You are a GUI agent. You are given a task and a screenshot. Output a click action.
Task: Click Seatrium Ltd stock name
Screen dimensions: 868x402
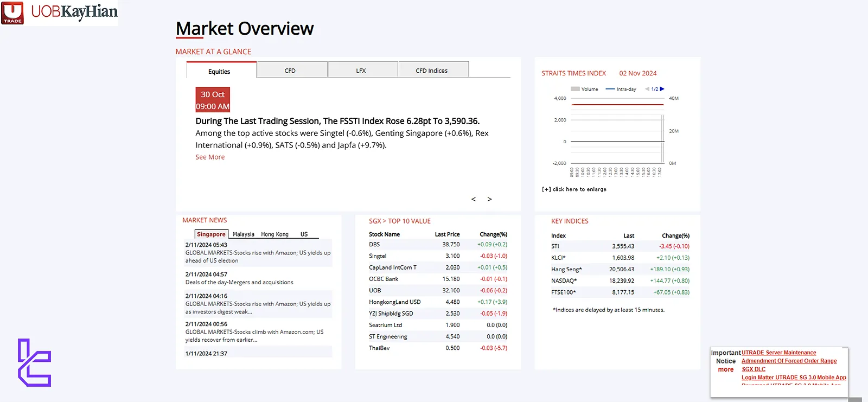386,325
